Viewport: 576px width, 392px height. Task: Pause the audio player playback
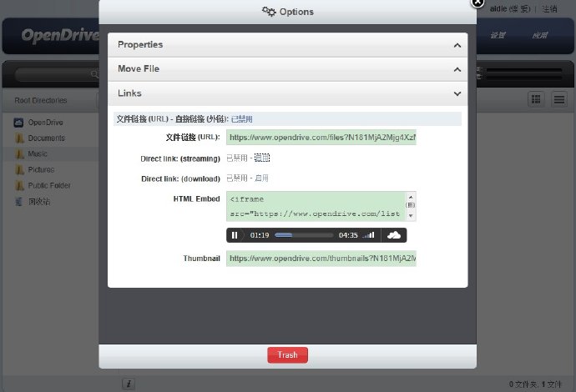pos(235,235)
